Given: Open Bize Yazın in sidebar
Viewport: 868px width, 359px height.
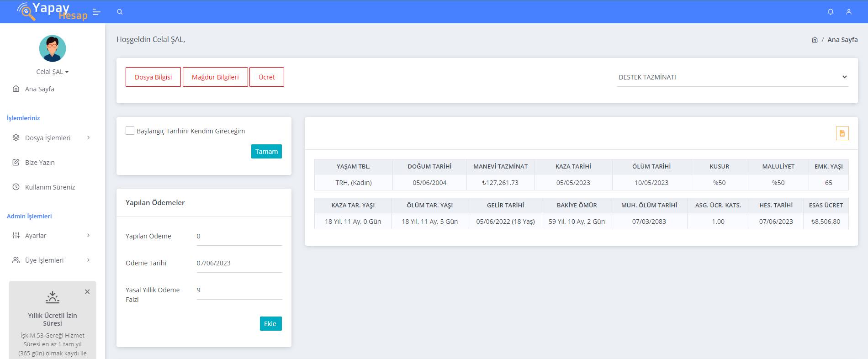Looking at the screenshot, I should (40, 163).
